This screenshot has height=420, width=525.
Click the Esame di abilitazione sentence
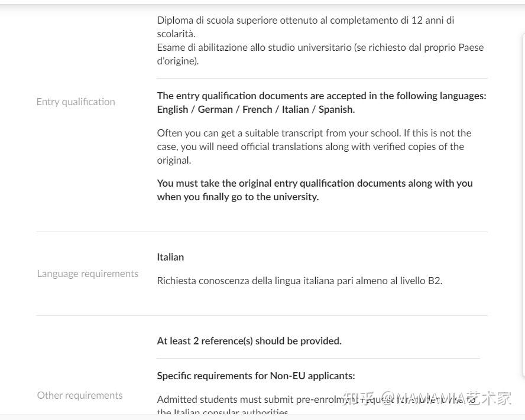click(x=320, y=54)
